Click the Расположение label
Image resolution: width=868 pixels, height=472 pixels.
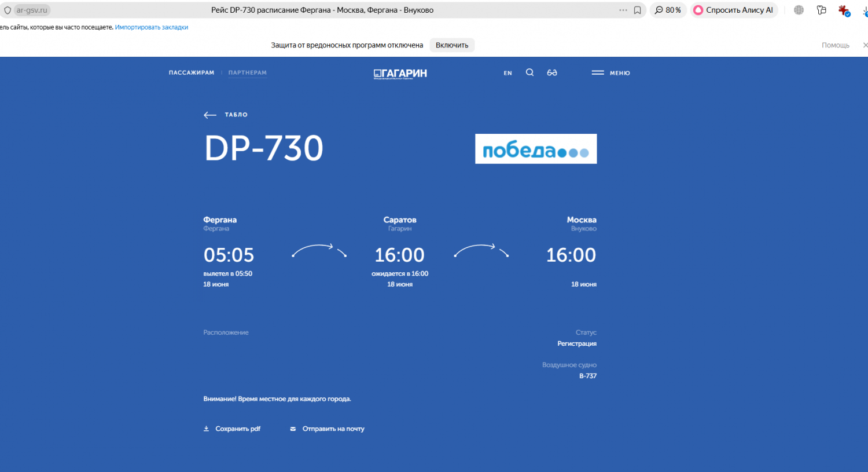click(226, 332)
